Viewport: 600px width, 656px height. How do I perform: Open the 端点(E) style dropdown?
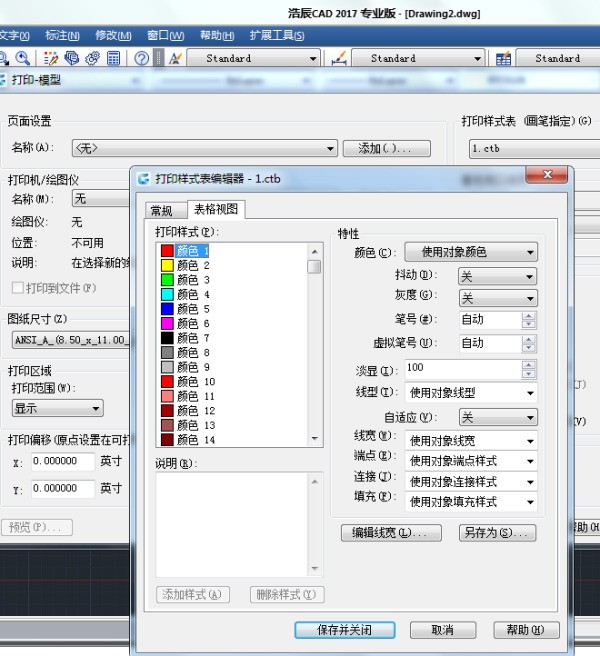pos(471,461)
